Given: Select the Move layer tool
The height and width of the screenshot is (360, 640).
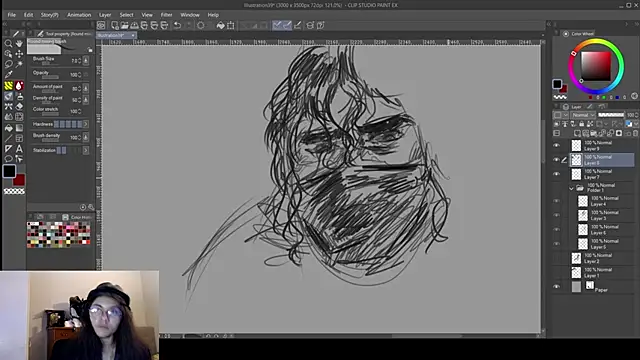Looking at the screenshot, I should 19,54.
